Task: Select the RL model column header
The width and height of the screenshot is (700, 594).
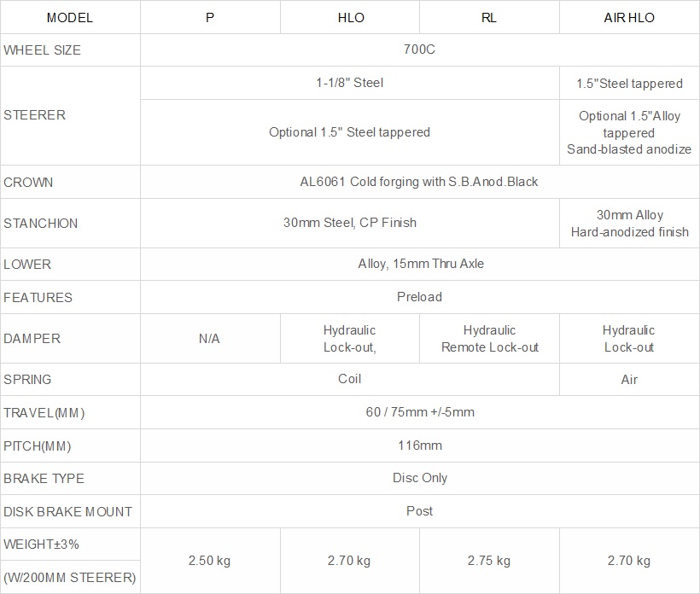Action: point(489,17)
